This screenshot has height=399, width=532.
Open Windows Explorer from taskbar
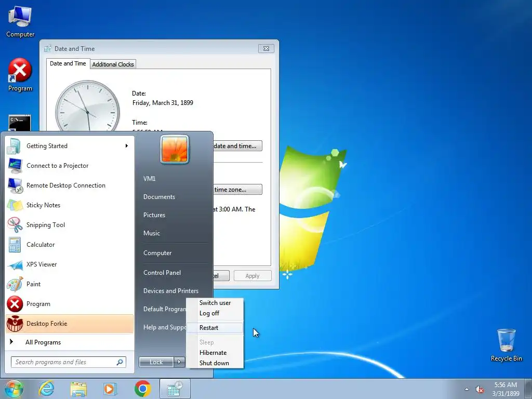[78, 389]
